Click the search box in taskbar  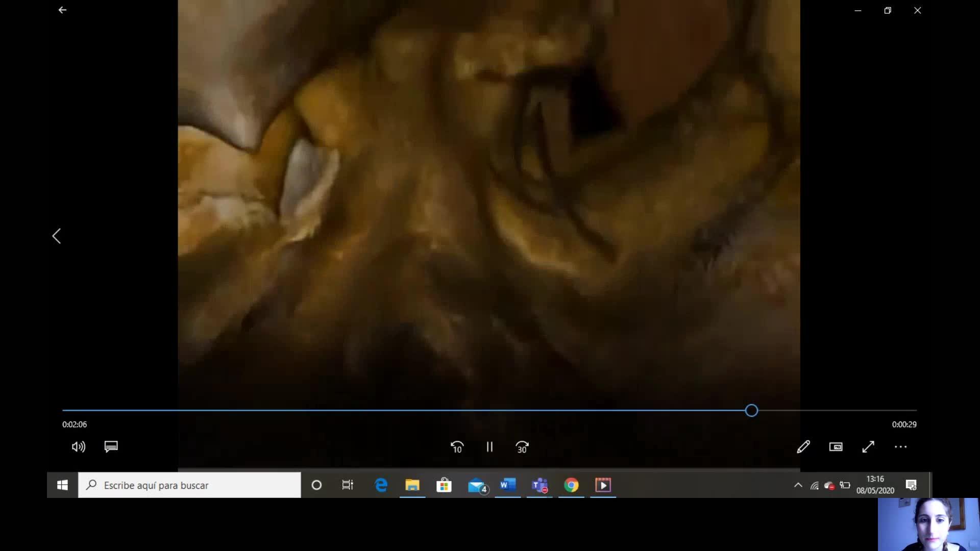coord(190,485)
